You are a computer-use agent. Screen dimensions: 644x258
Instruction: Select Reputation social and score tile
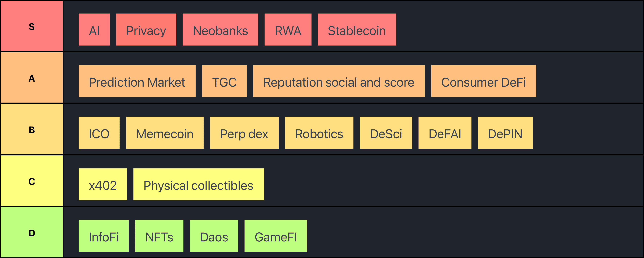tap(339, 81)
